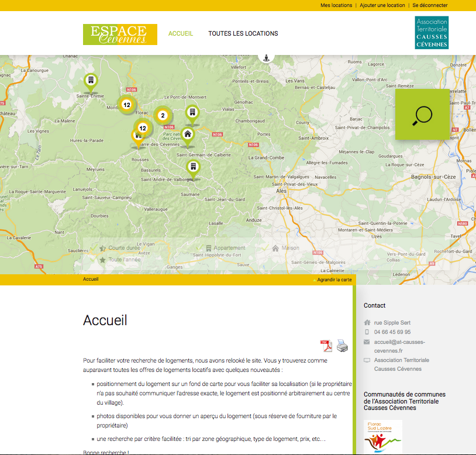The image size is (476, 455).
Task: Go to the ACCUEIL menu item
Action: [181, 34]
